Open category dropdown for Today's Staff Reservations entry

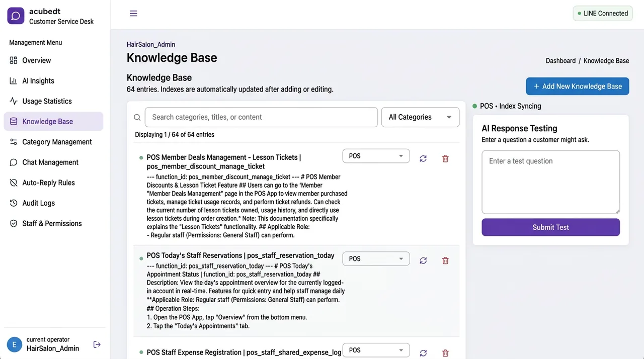click(376, 259)
